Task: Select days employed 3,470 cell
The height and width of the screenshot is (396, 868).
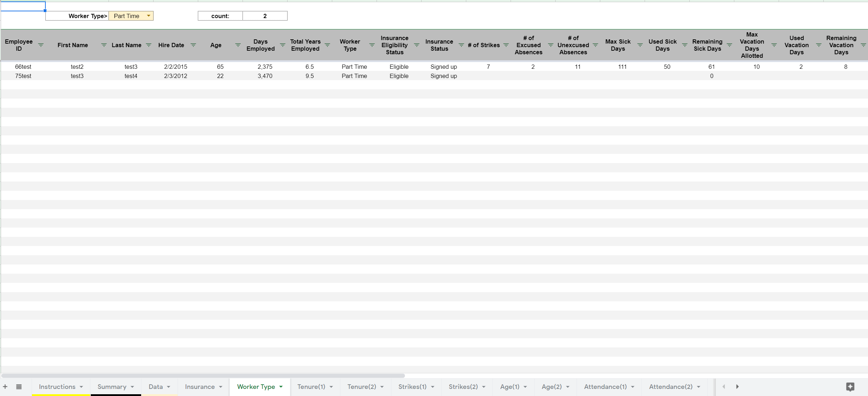Action: coord(265,76)
